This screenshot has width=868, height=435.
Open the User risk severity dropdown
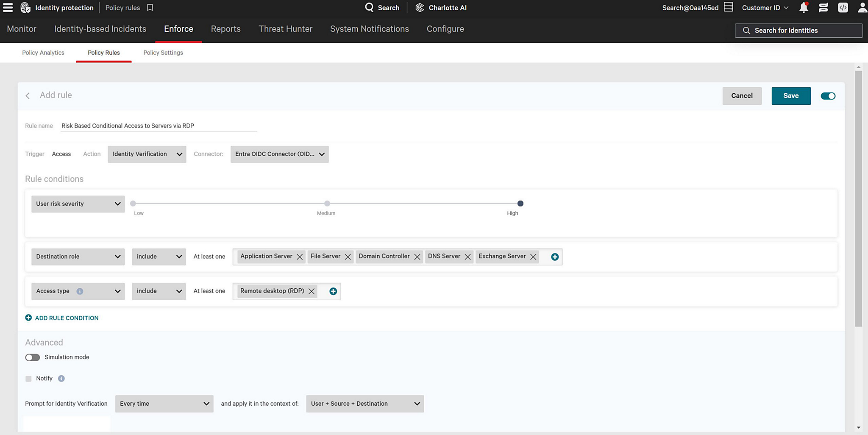(x=78, y=204)
